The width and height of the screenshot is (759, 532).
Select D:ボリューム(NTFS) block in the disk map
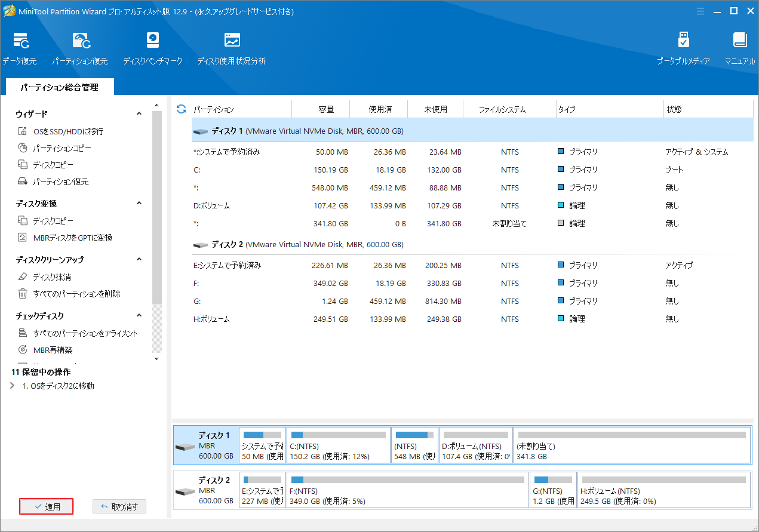click(x=475, y=445)
